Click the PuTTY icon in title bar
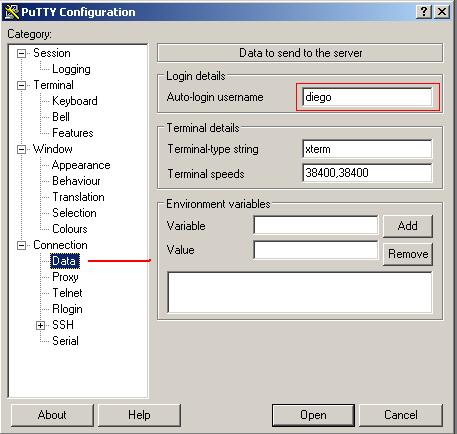The image size is (457, 434). click(11, 12)
